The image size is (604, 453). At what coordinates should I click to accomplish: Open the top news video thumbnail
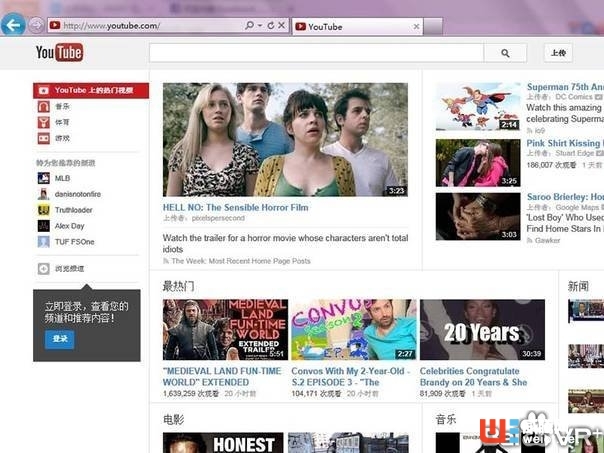(586, 311)
